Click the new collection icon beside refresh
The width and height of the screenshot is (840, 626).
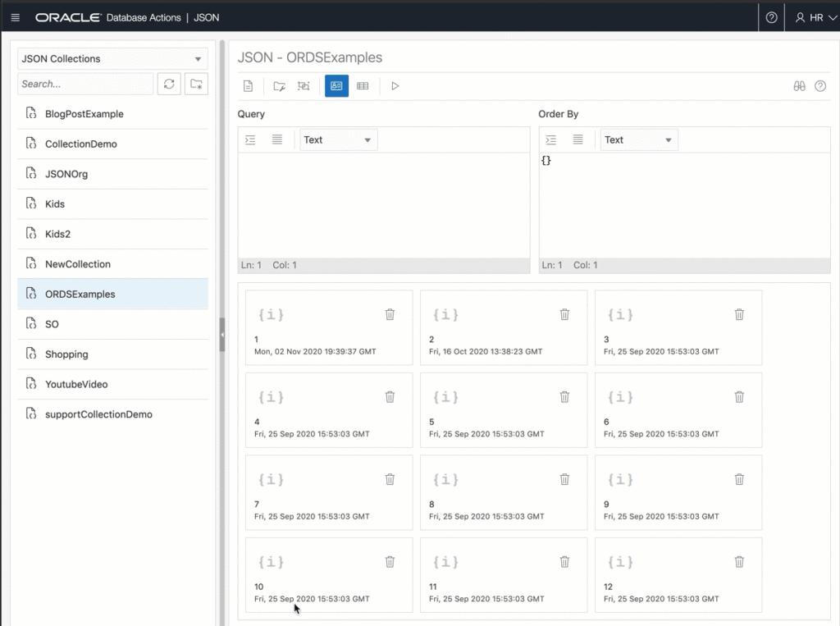pyautogui.click(x=196, y=84)
